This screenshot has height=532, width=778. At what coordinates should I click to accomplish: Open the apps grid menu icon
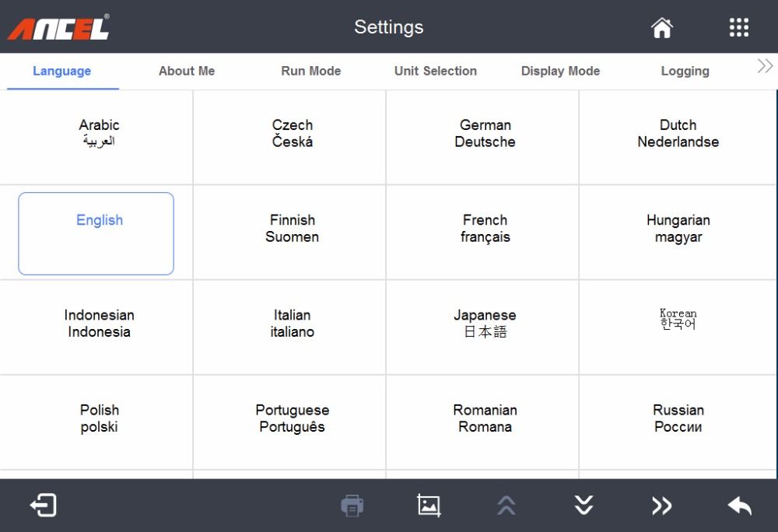click(738, 28)
